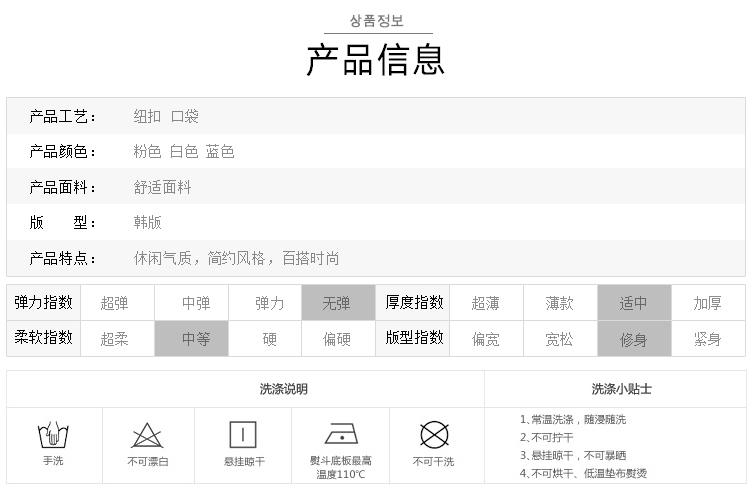
Task: Click the 熨斗底板最高温度110℃ caption
Action: [341, 467]
